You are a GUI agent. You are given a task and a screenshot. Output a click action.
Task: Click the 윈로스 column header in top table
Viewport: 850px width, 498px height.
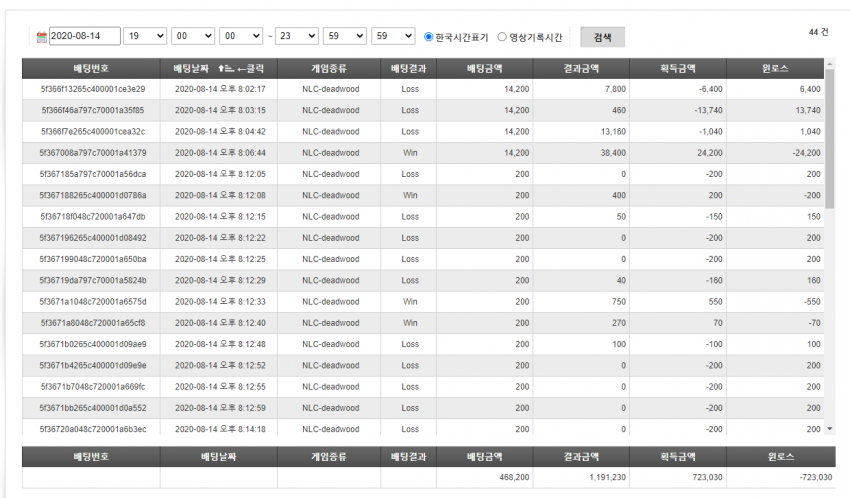coord(775,69)
